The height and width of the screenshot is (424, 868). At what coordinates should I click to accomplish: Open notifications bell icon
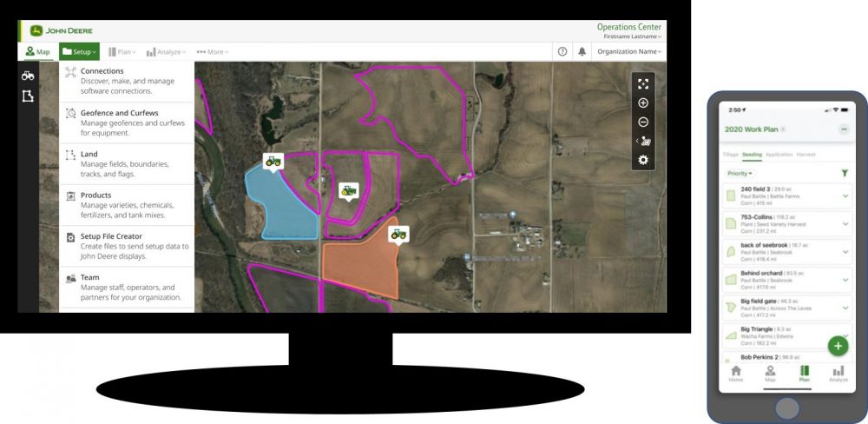[x=582, y=51]
